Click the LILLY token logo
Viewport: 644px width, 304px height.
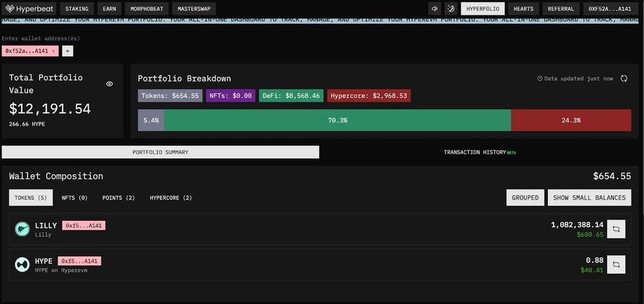point(22,229)
